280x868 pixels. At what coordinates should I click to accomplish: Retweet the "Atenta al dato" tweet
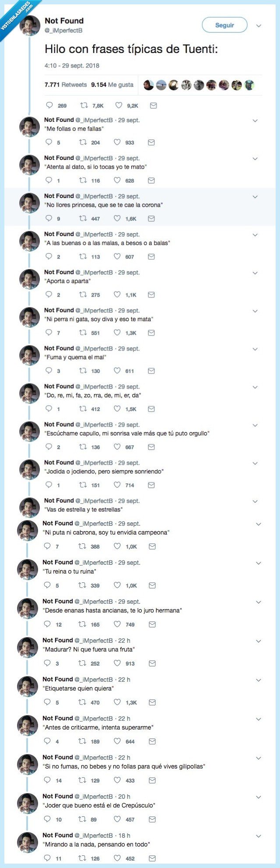83,180
